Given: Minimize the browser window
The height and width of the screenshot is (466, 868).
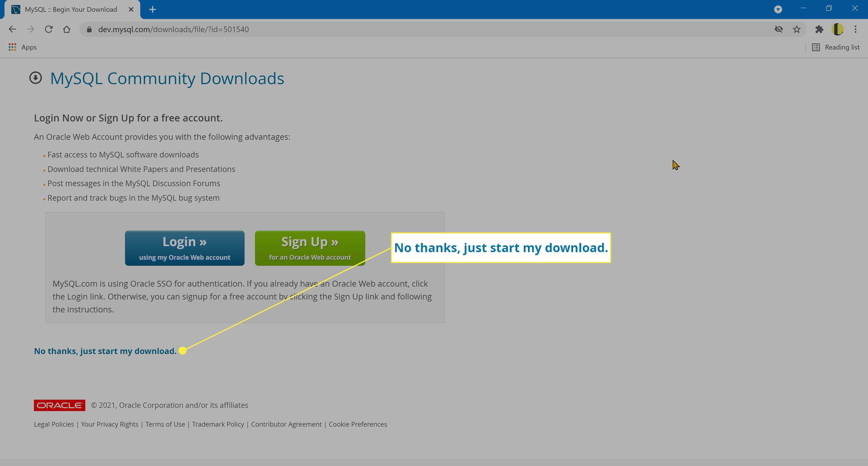Looking at the screenshot, I should [x=804, y=8].
